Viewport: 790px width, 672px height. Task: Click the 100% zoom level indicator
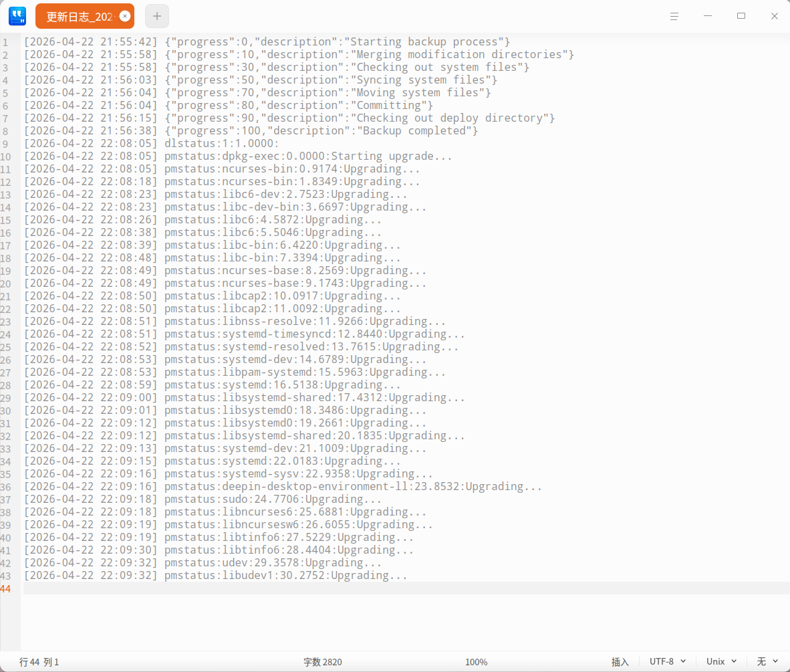click(x=476, y=661)
